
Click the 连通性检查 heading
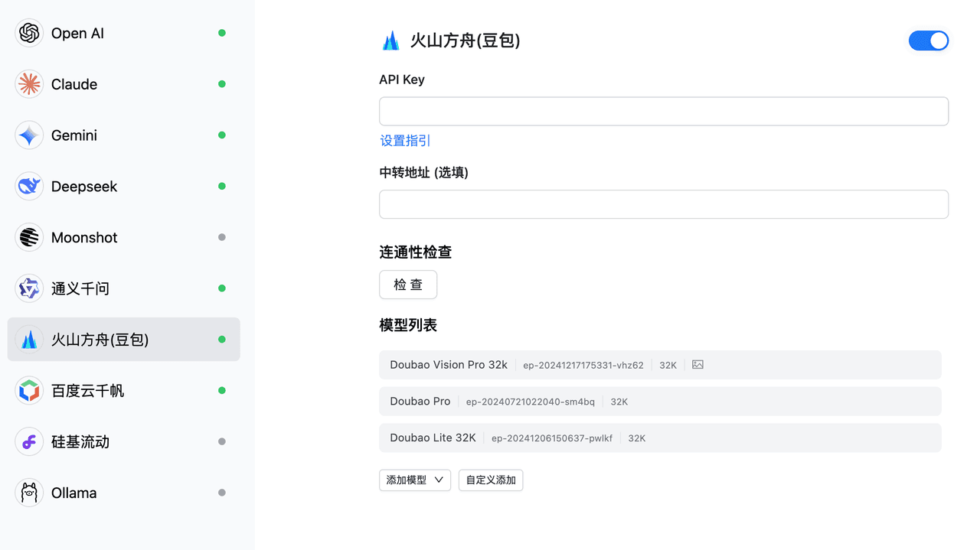[x=416, y=252]
